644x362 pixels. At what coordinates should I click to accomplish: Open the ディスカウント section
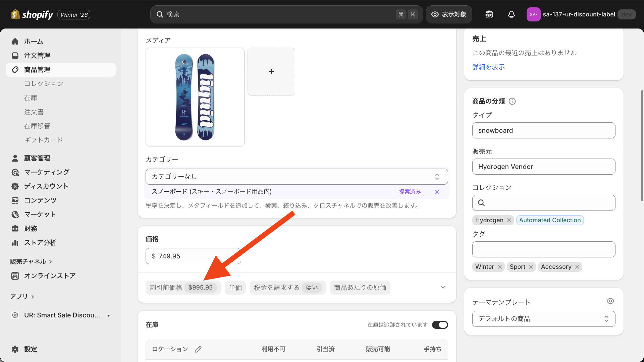click(x=46, y=186)
